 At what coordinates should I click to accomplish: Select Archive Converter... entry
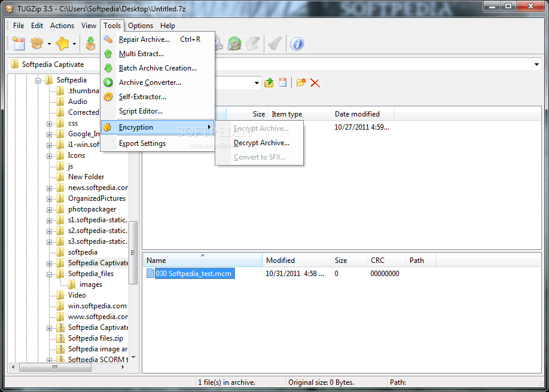pos(158,82)
